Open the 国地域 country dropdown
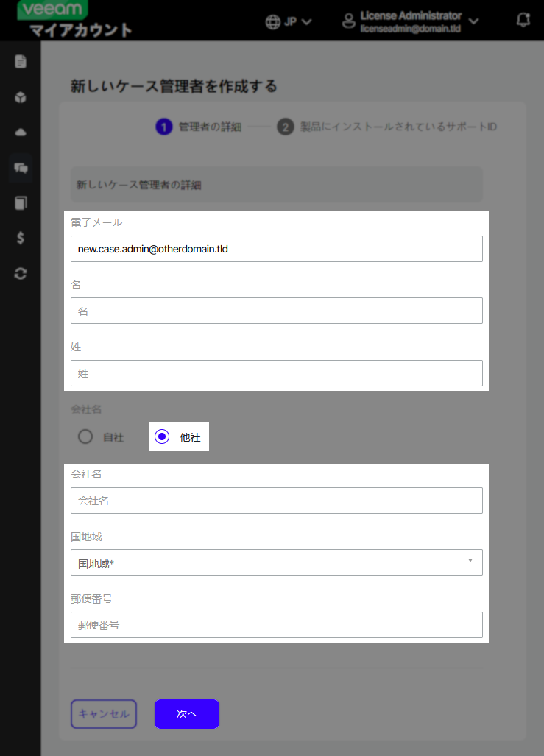The width and height of the screenshot is (544, 756). [276, 562]
